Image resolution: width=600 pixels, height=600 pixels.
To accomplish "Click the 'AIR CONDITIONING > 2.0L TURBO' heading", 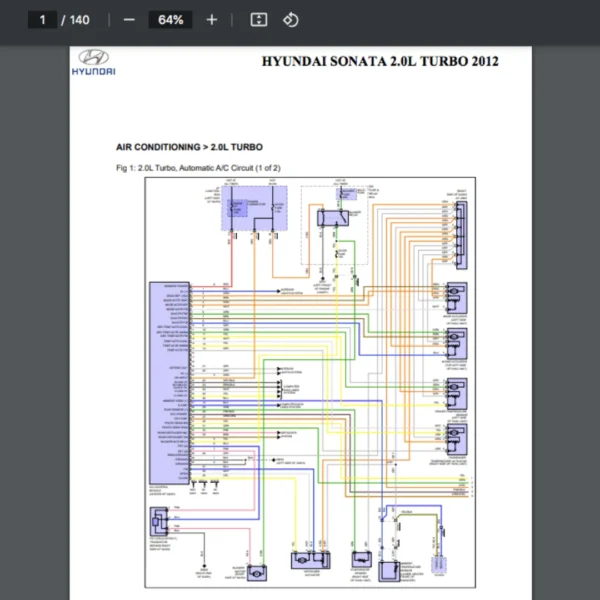I will click(192, 147).
